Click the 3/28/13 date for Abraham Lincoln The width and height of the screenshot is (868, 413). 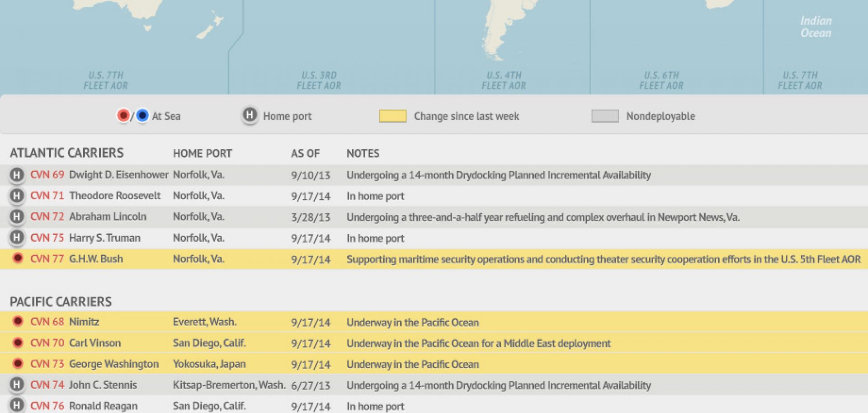tap(311, 217)
